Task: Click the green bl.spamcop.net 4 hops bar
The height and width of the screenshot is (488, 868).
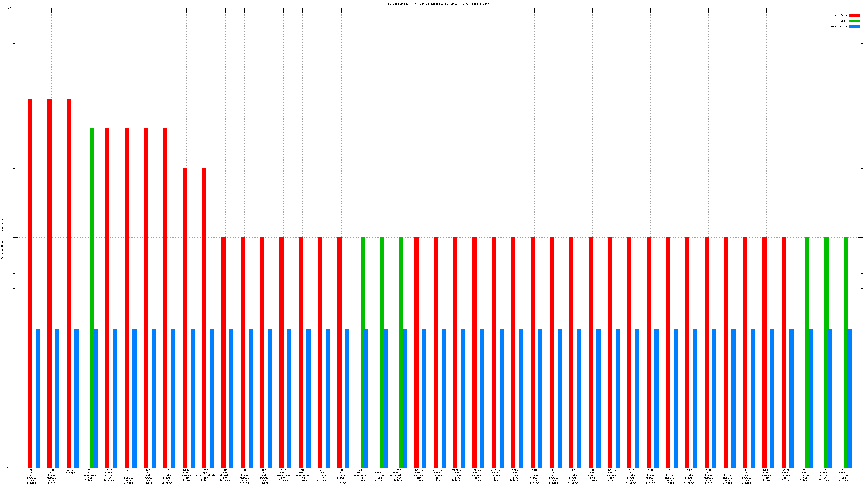Action: pos(92,296)
